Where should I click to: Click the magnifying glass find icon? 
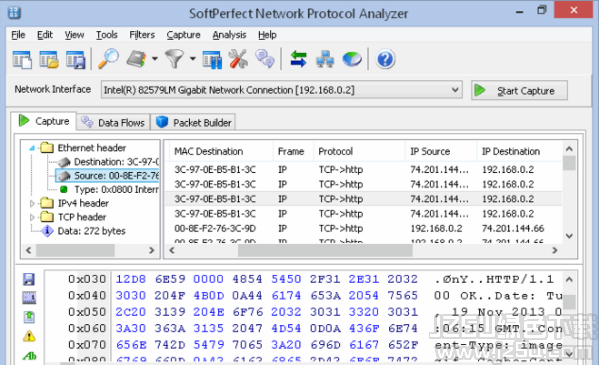click(108, 59)
